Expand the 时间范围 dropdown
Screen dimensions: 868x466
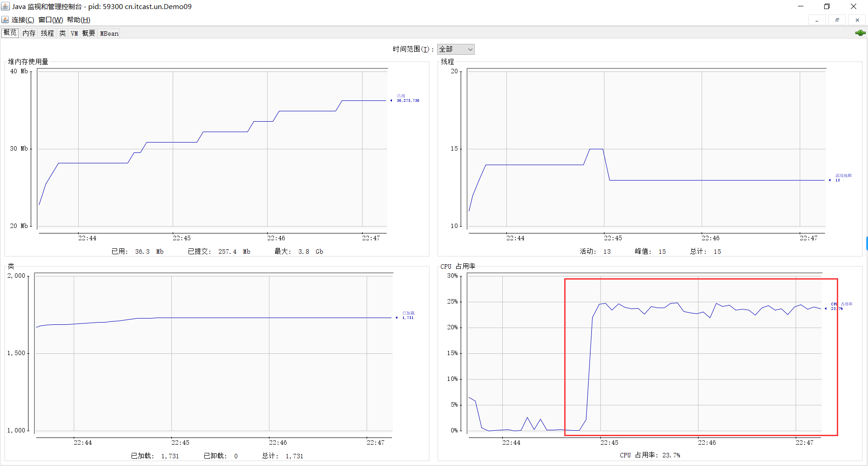pos(456,49)
